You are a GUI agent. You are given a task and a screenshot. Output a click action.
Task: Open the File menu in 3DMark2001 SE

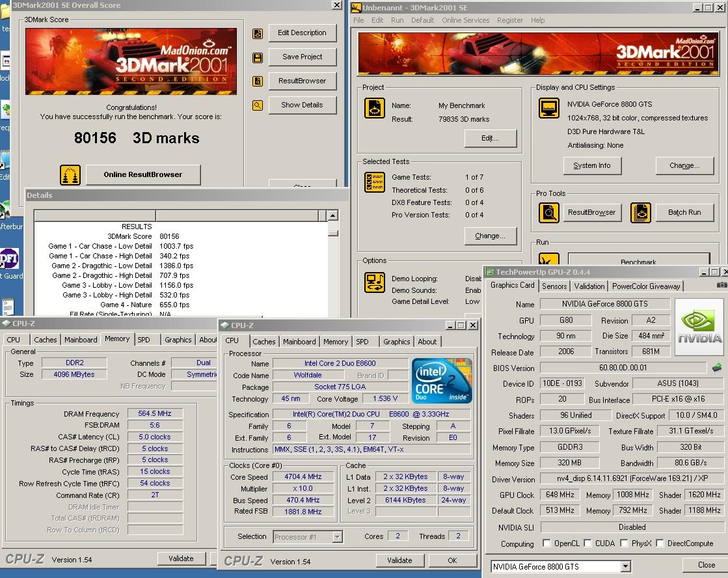(x=358, y=20)
